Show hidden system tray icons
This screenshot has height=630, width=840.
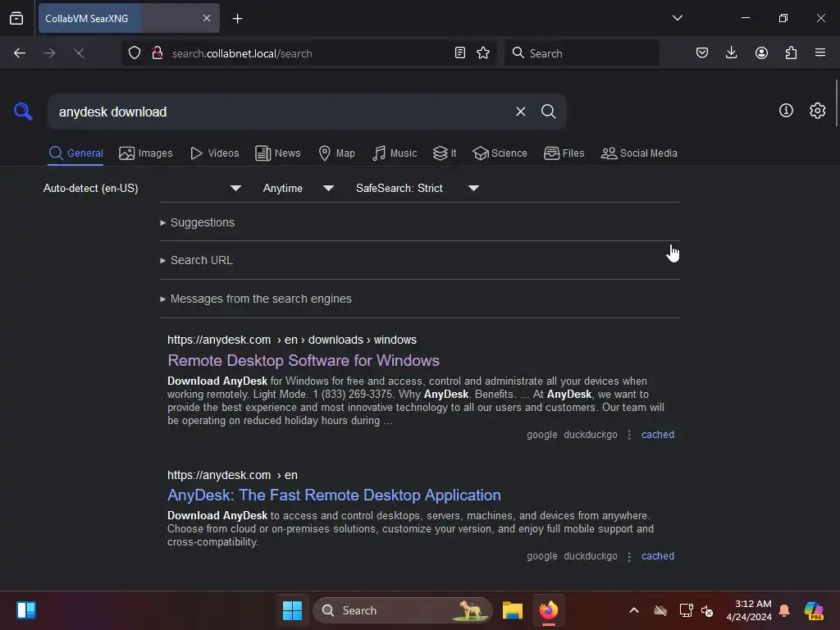(x=634, y=610)
